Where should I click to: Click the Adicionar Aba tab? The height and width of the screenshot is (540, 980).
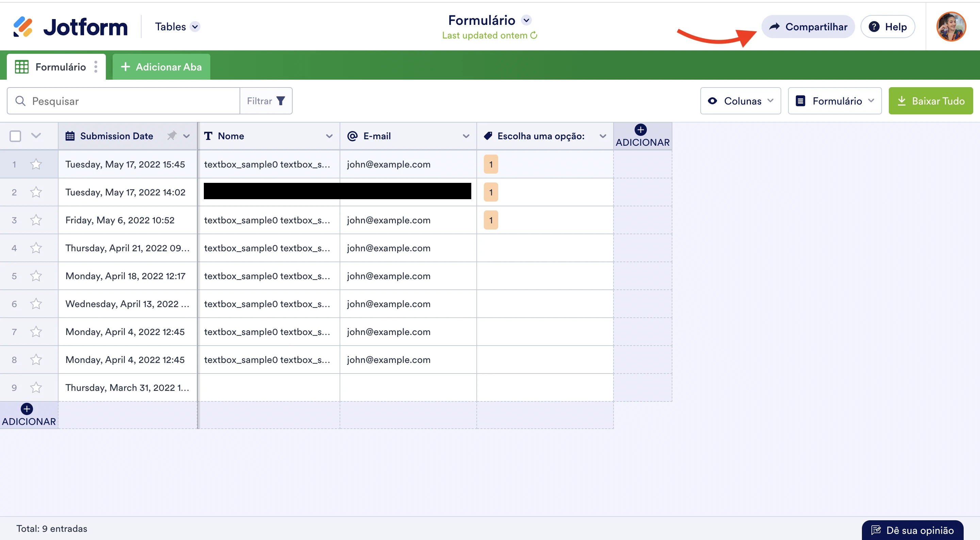click(x=161, y=67)
